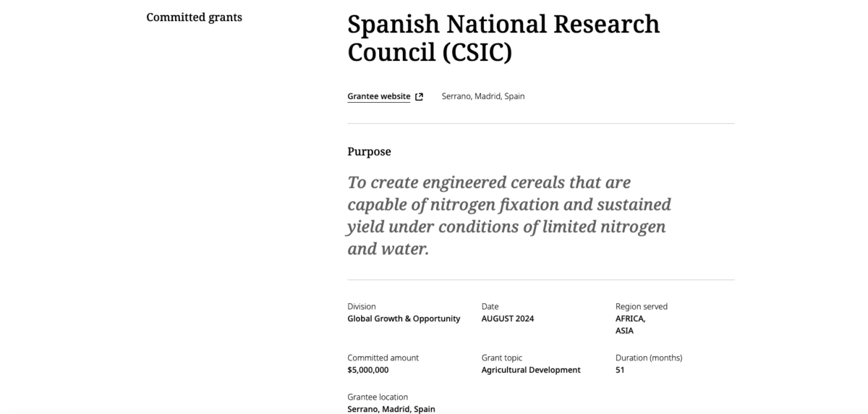
Task: Select the Agricultural Development topic value
Action: tap(531, 370)
